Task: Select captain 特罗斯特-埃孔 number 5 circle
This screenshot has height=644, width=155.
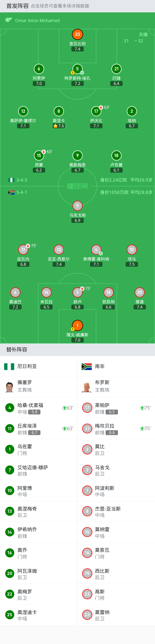Action: pyautogui.click(x=77, y=69)
